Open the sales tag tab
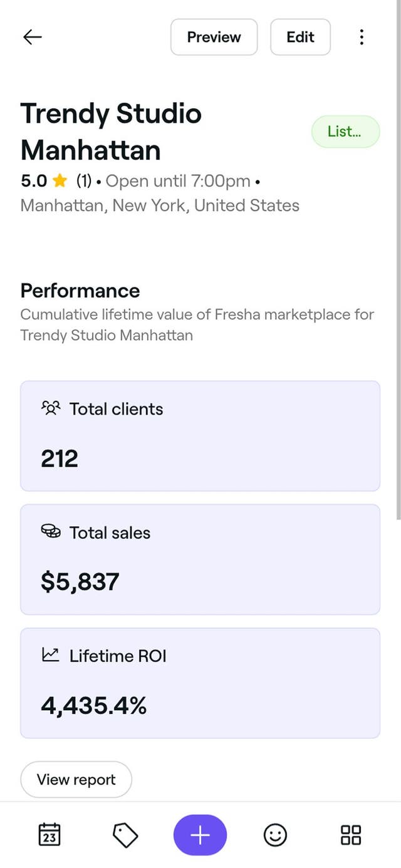 coord(125,835)
